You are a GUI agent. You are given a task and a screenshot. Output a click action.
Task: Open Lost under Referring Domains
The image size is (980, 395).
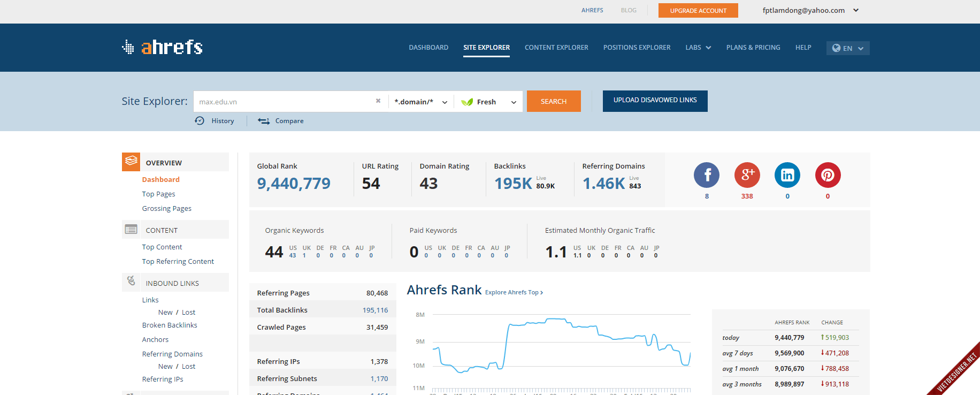tap(188, 366)
